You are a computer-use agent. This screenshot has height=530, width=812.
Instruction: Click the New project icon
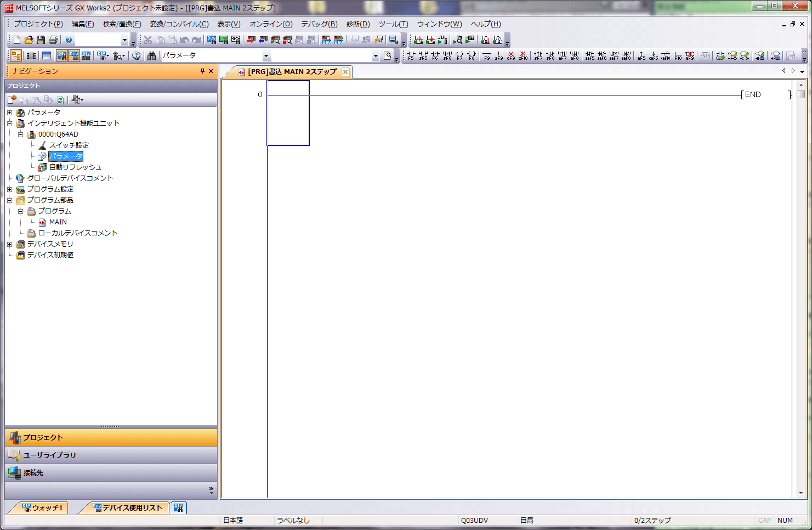coord(17,40)
